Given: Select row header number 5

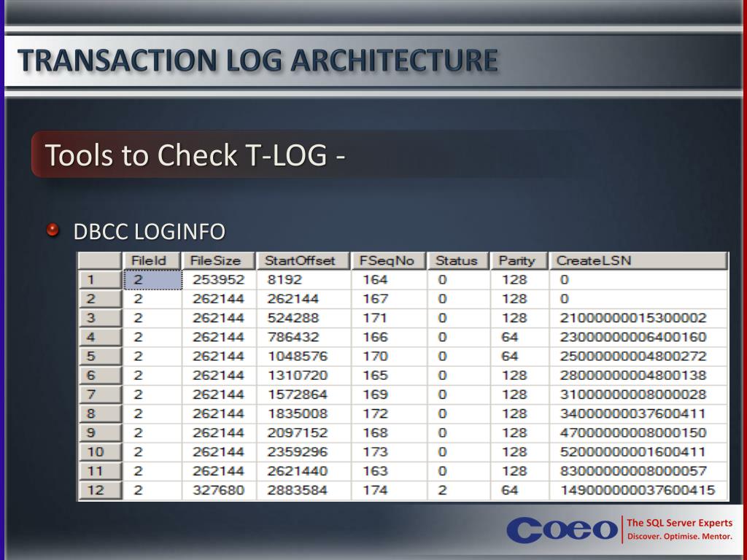Looking at the screenshot, I should (x=99, y=356).
